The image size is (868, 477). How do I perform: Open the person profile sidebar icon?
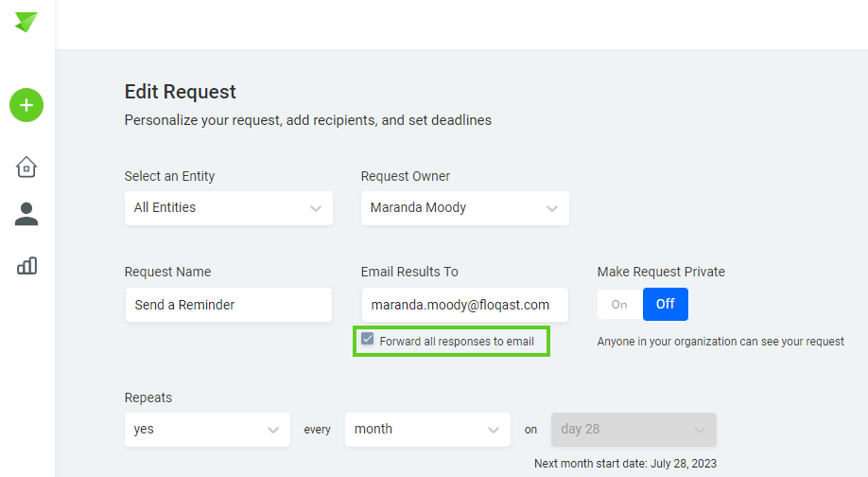click(x=26, y=214)
